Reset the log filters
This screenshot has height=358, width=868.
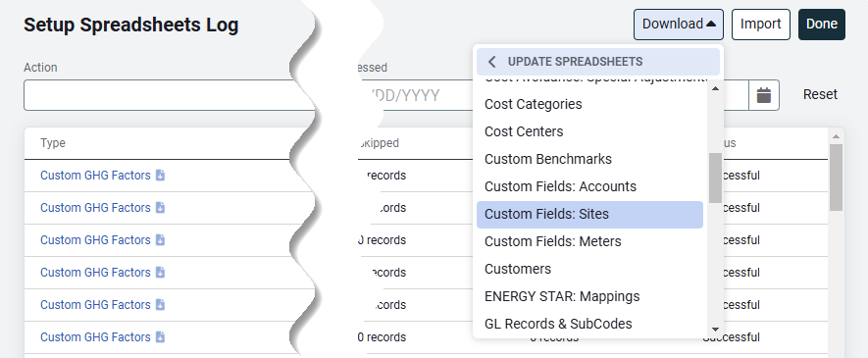[x=820, y=94]
